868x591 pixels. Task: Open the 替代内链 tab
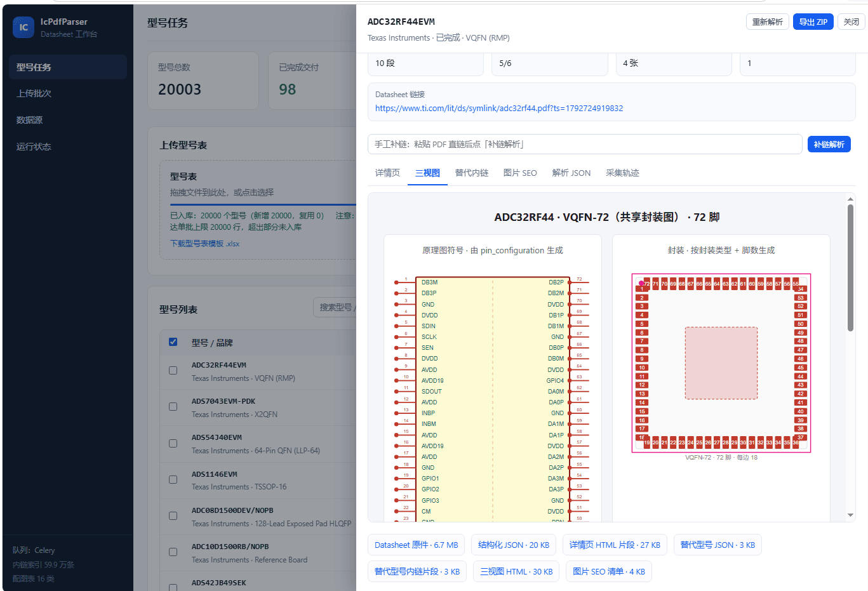[472, 173]
